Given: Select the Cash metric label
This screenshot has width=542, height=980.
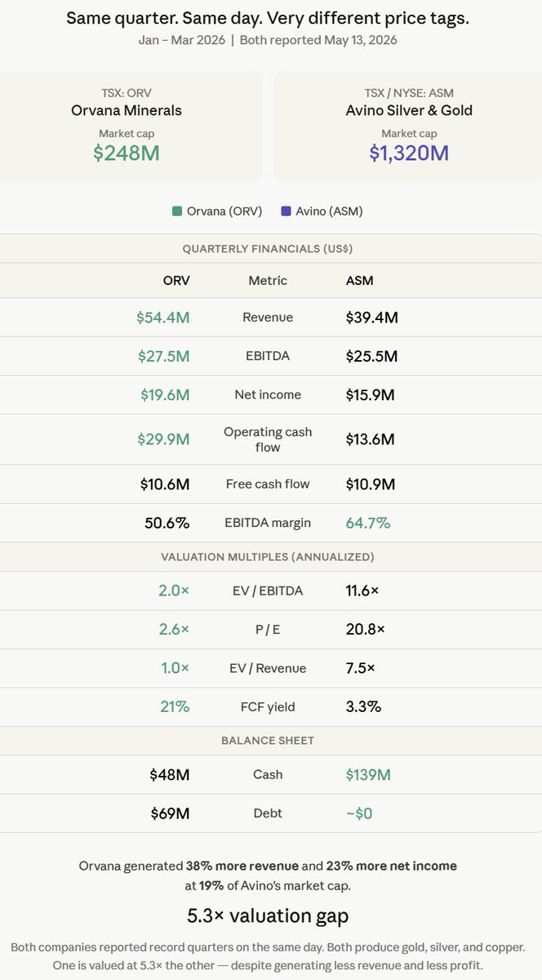Looking at the screenshot, I should tap(268, 774).
